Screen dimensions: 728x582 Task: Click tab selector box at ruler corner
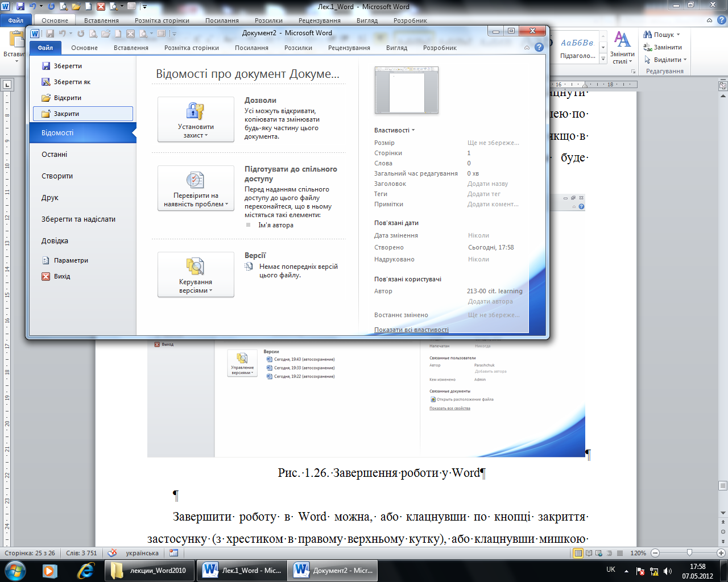[x=7, y=85]
